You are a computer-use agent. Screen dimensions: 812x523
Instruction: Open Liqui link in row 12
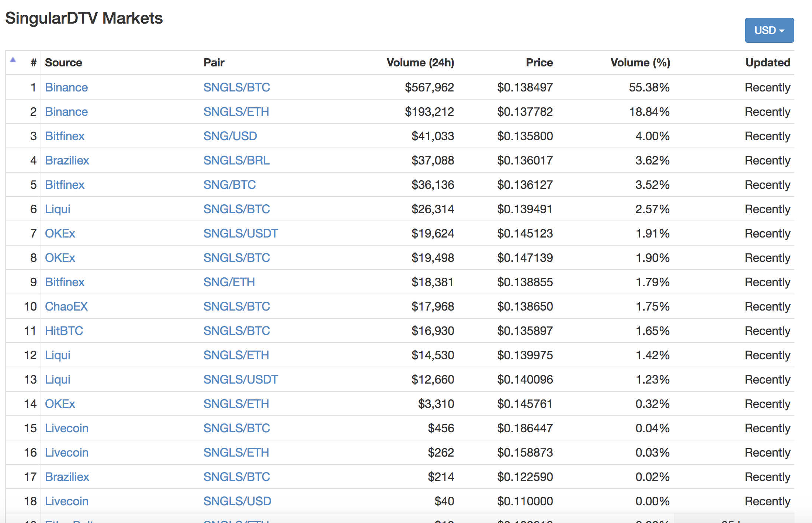tap(58, 355)
